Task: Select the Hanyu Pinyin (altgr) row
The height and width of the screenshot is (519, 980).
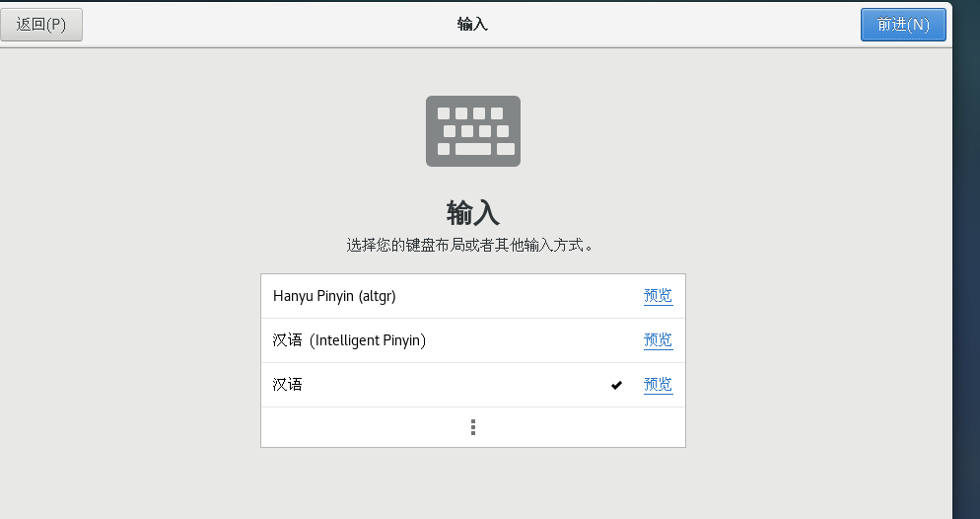Action: click(x=473, y=296)
